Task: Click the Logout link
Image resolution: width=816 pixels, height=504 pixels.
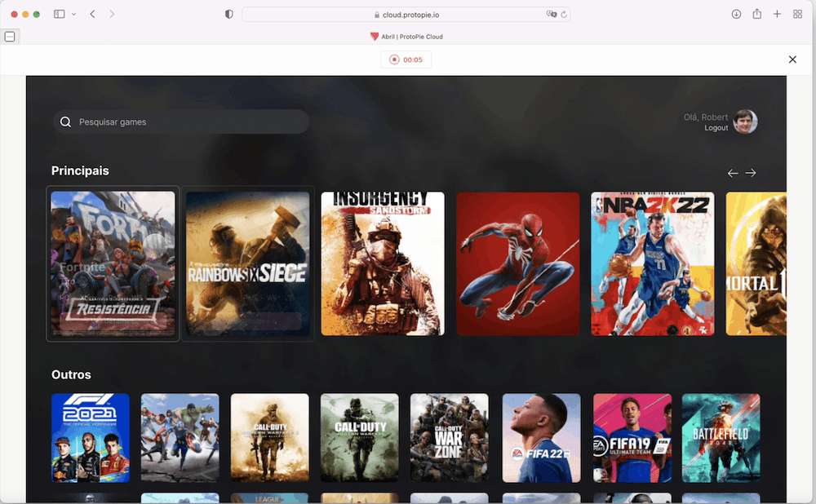Action: tap(716, 128)
